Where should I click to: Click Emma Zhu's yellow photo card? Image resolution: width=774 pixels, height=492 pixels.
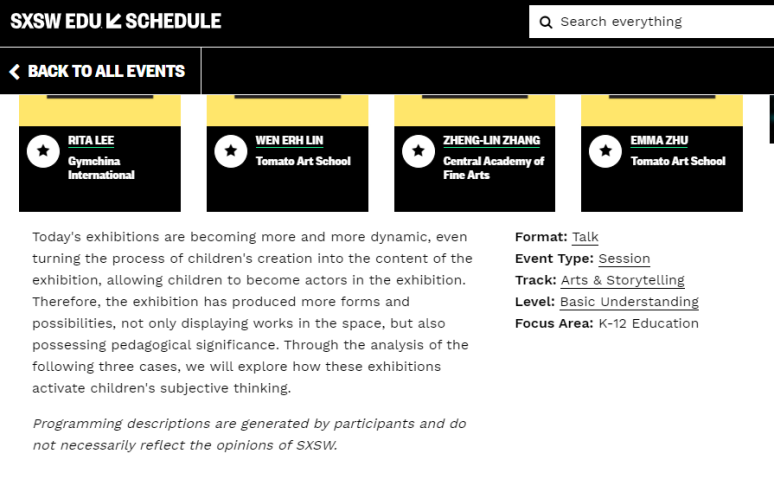click(662, 110)
